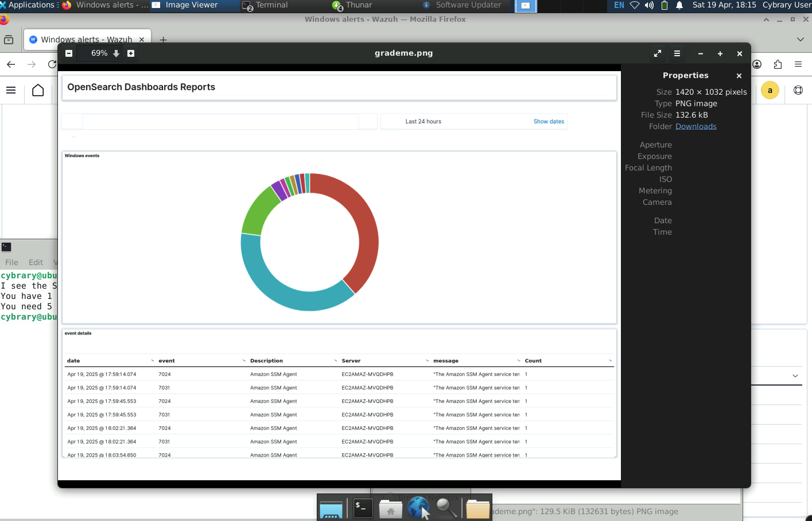
Task: Switch to the Terminal taskbar item
Action: (x=266, y=5)
